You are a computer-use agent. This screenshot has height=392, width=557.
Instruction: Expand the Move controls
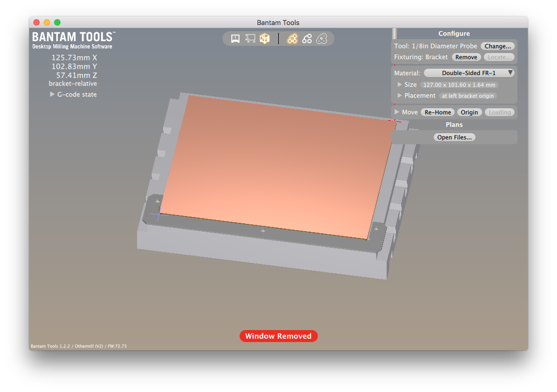click(397, 112)
